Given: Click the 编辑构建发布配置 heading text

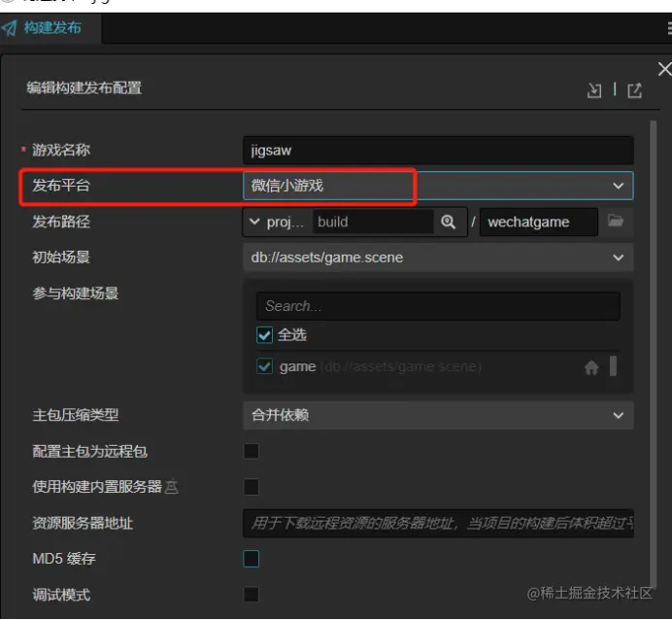Looking at the screenshot, I should (x=84, y=87).
